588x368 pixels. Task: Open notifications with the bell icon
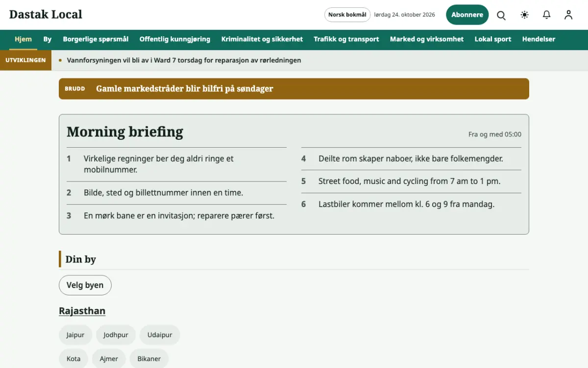(547, 15)
